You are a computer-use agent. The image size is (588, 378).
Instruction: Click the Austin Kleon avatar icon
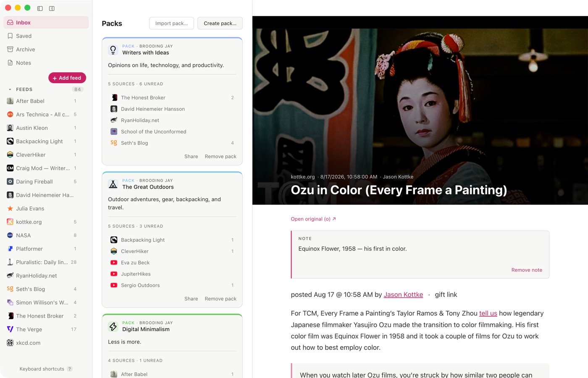10,128
